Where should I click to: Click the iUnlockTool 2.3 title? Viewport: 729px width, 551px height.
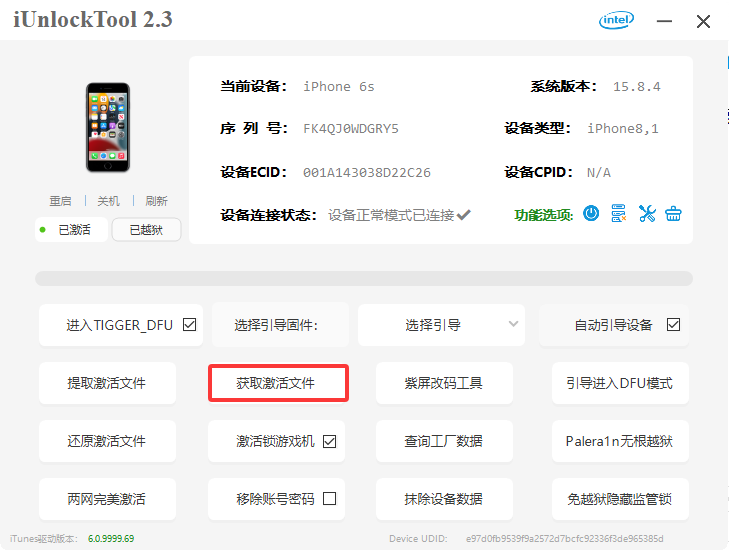click(x=93, y=20)
